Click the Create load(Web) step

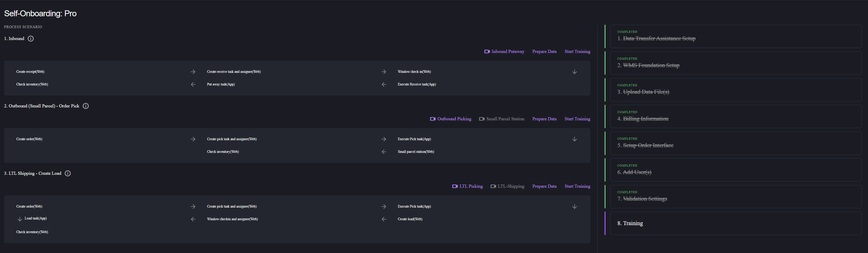coord(410,219)
